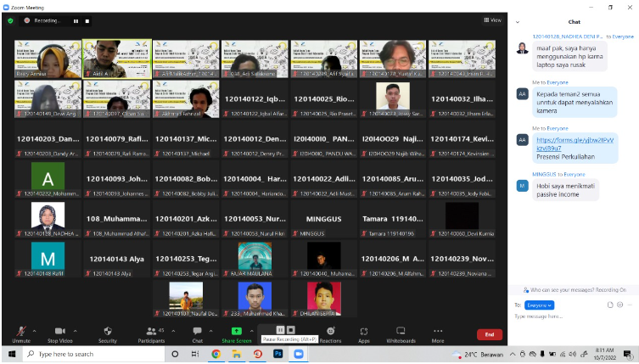
Task: Click the red End meeting button
Action: [x=489, y=334]
